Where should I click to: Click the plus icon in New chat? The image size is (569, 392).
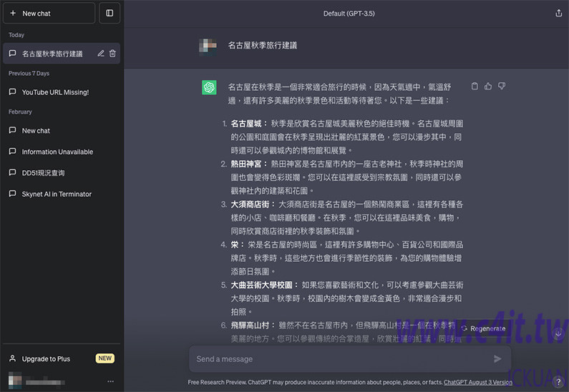[x=13, y=13]
